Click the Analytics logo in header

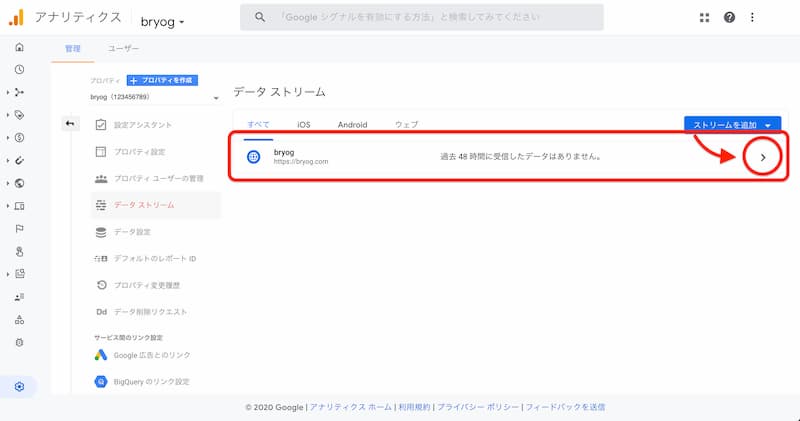click(x=16, y=17)
